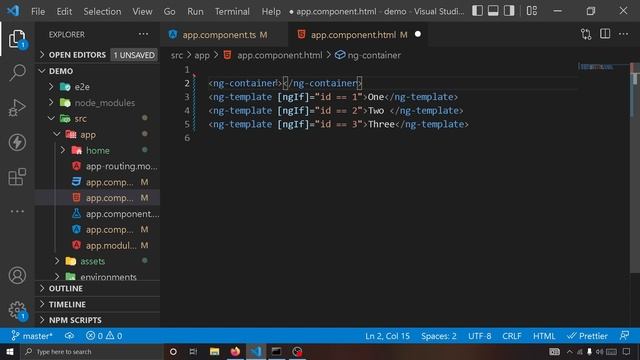This screenshot has width=640, height=360.
Task: Toggle the primary side bar layout icon
Action: pos(477,11)
